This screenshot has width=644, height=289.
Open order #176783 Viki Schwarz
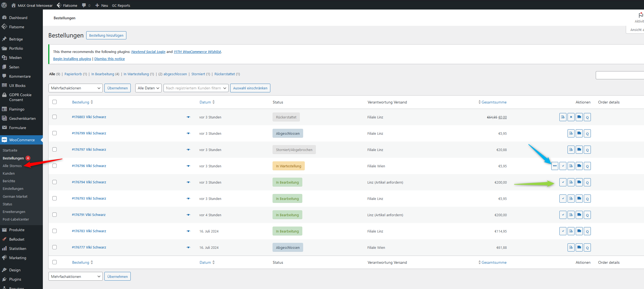[89, 231]
